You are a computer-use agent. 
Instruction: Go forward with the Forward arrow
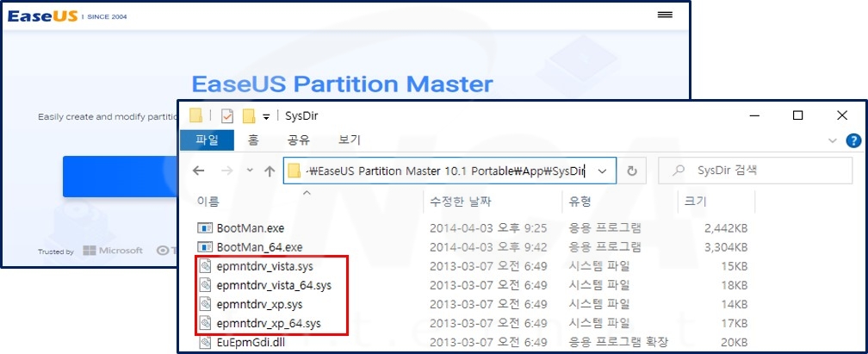(227, 171)
